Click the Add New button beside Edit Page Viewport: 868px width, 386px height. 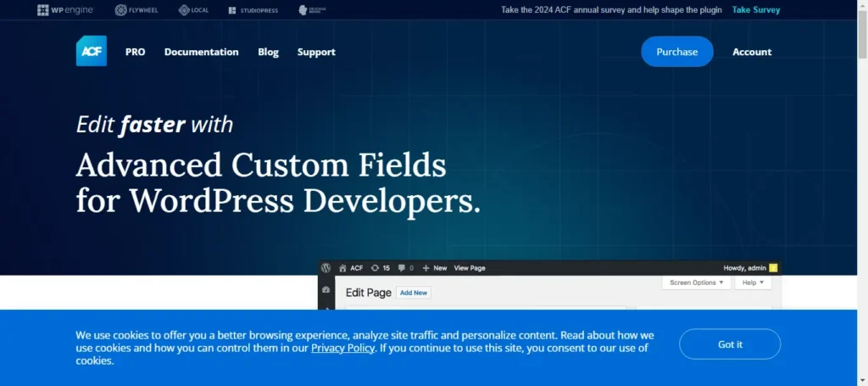coord(414,293)
